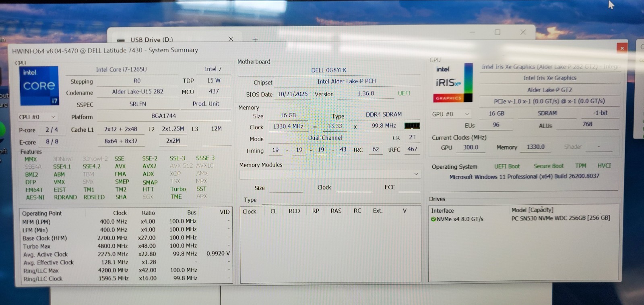Click the USB Drive tab's drive icon
Image resolution: width=644 pixels, height=305 pixels.
[x=121, y=40]
